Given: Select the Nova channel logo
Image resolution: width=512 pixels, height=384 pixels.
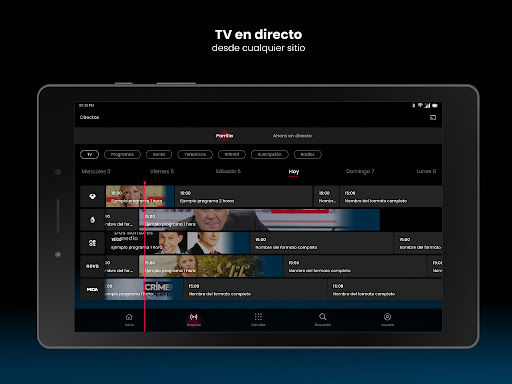Looking at the screenshot, I should (x=92, y=266).
